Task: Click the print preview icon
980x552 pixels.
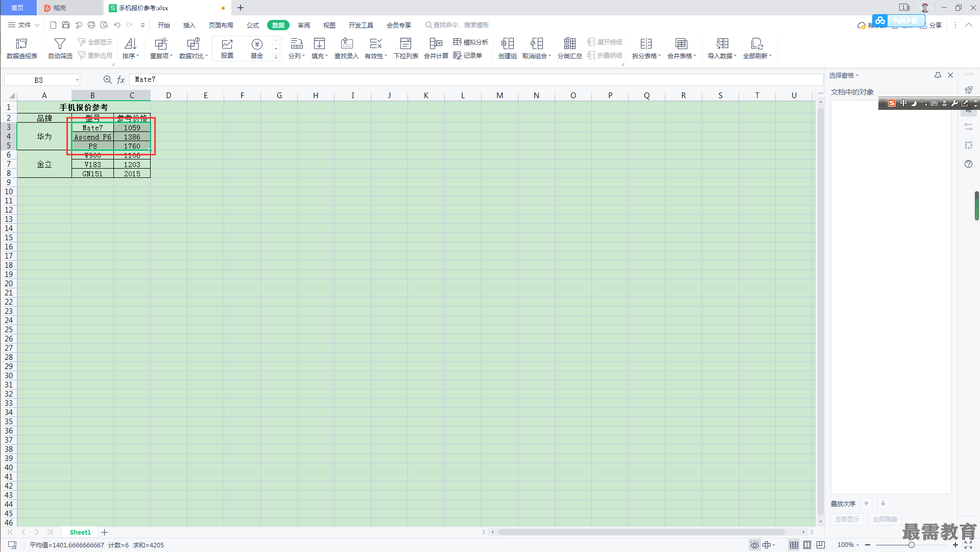Action: click(x=104, y=25)
